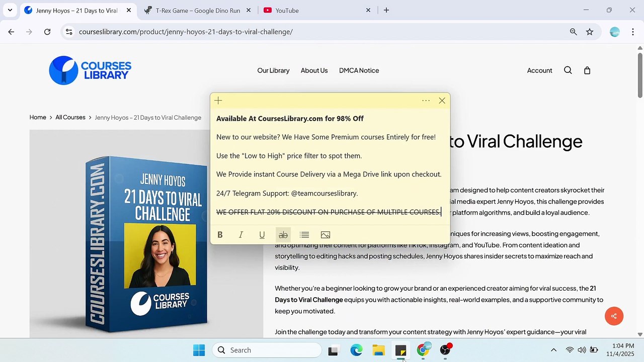Image resolution: width=644 pixels, height=362 pixels.
Task: Close the T-Rex Game tab
Action: (249, 10)
